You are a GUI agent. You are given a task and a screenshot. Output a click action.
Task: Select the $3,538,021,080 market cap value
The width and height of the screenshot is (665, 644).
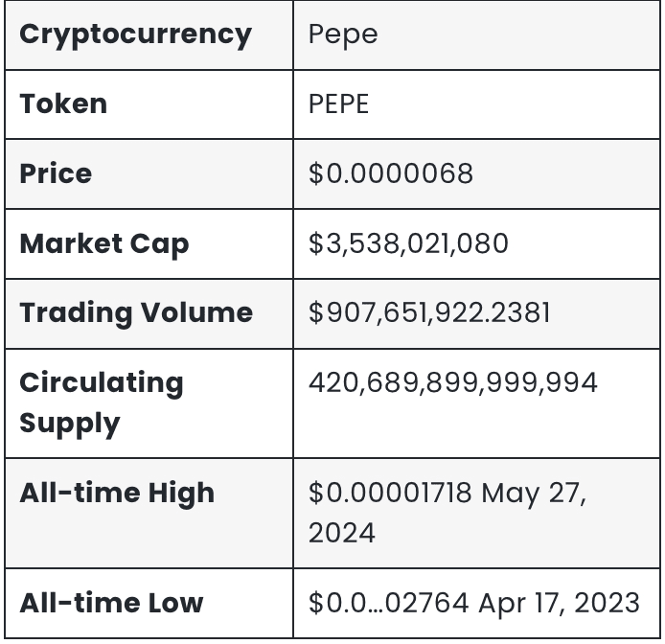(x=408, y=243)
